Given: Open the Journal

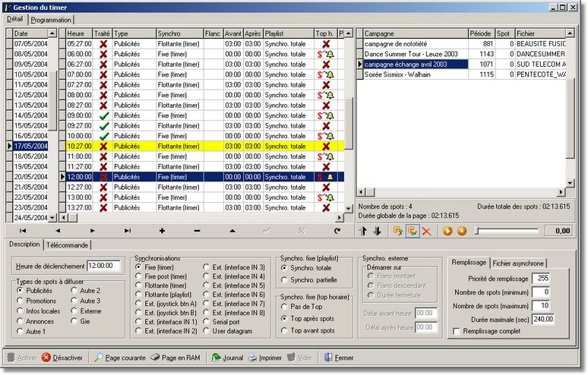Looking at the screenshot, I should click(228, 358).
